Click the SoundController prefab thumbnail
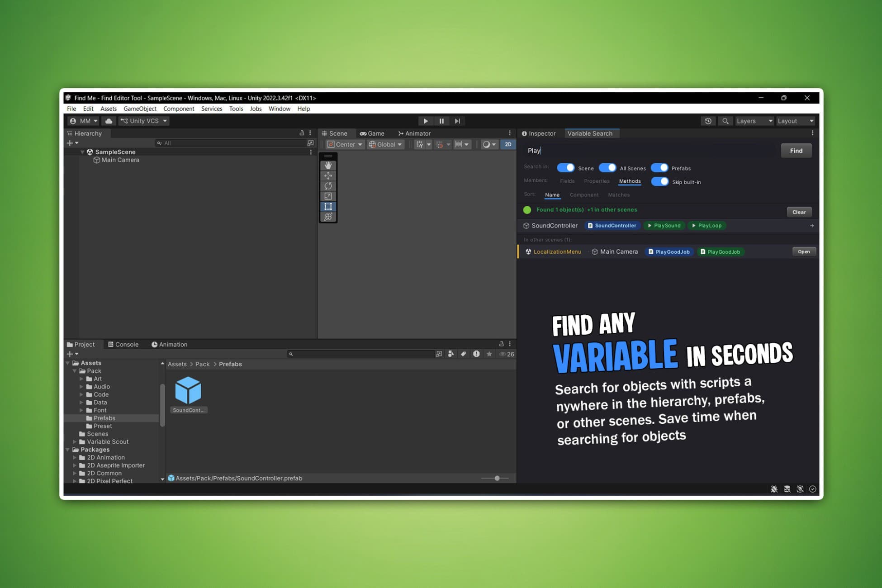The width and height of the screenshot is (882, 588). coord(188,390)
